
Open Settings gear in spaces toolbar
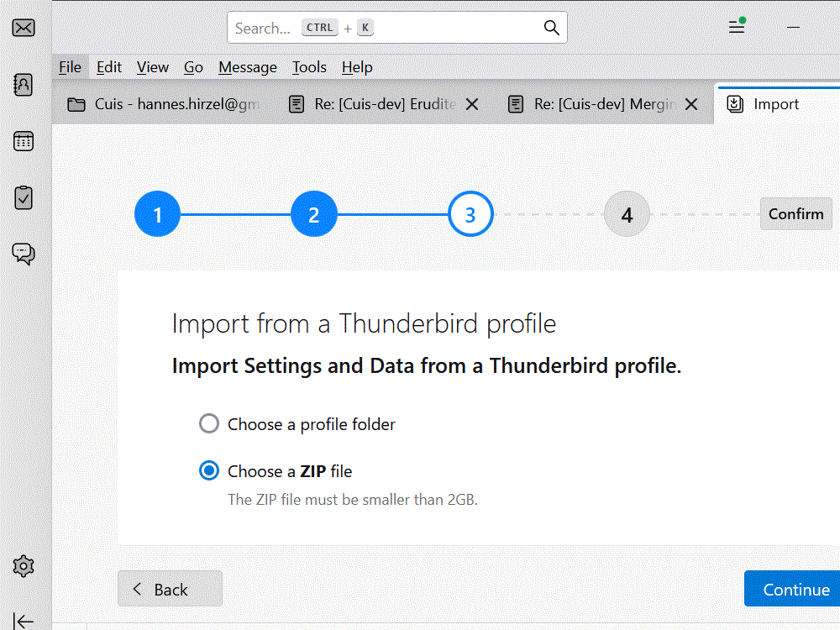click(x=24, y=566)
